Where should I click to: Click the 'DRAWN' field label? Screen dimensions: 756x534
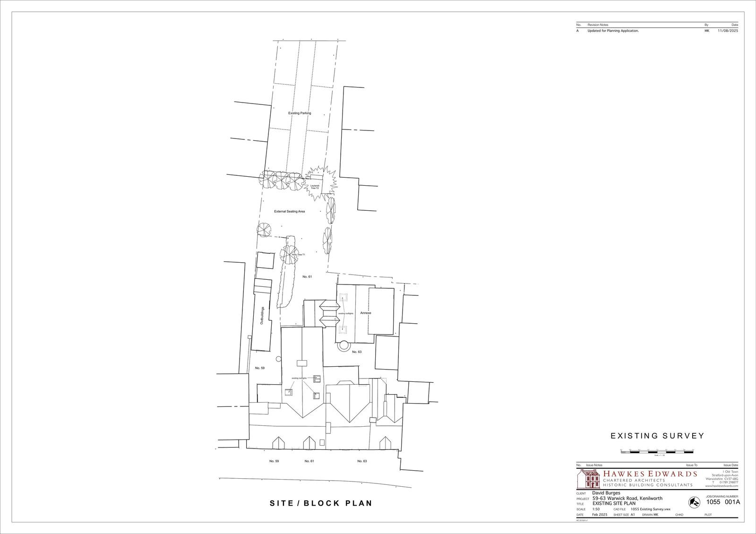click(647, 515)
